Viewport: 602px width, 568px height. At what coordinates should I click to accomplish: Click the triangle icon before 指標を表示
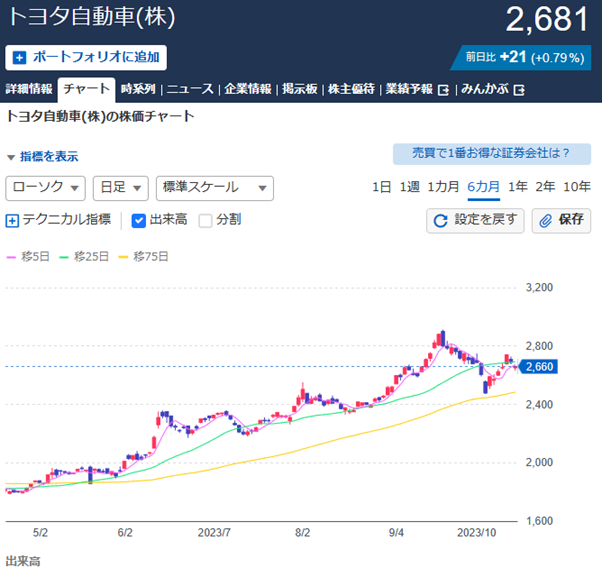click(x=11, y=157)
